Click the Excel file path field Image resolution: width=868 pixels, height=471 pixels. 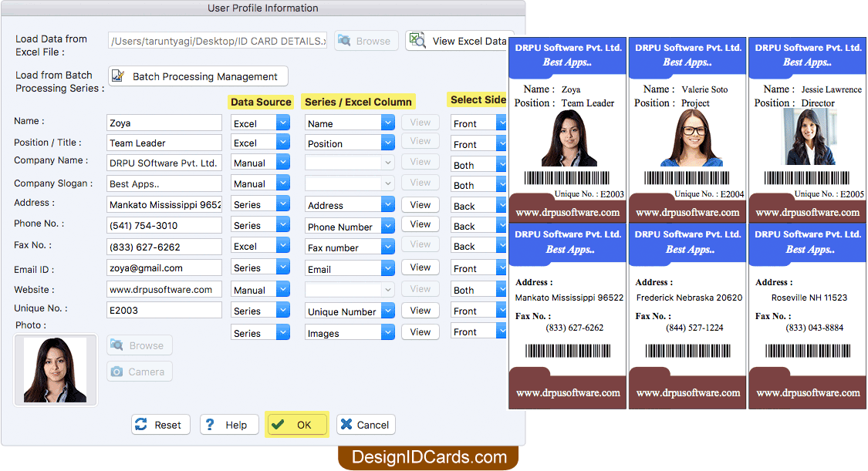coord(218,41)
